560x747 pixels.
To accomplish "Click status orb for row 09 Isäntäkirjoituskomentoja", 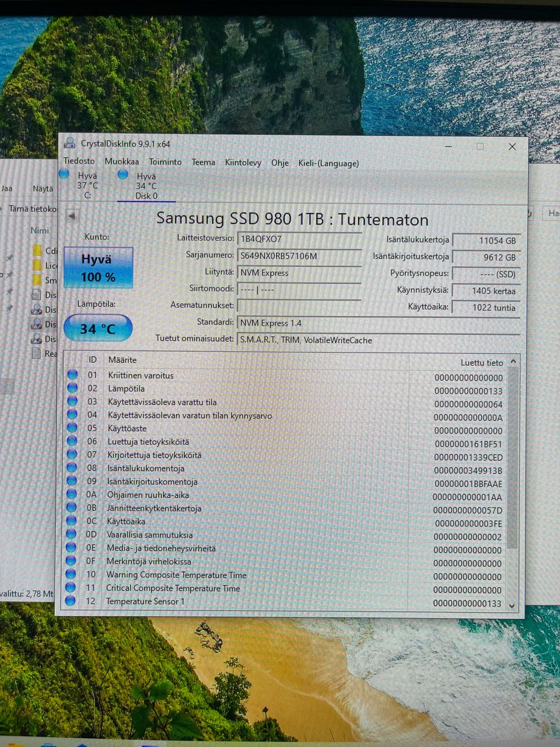I will tap(72, 481).
